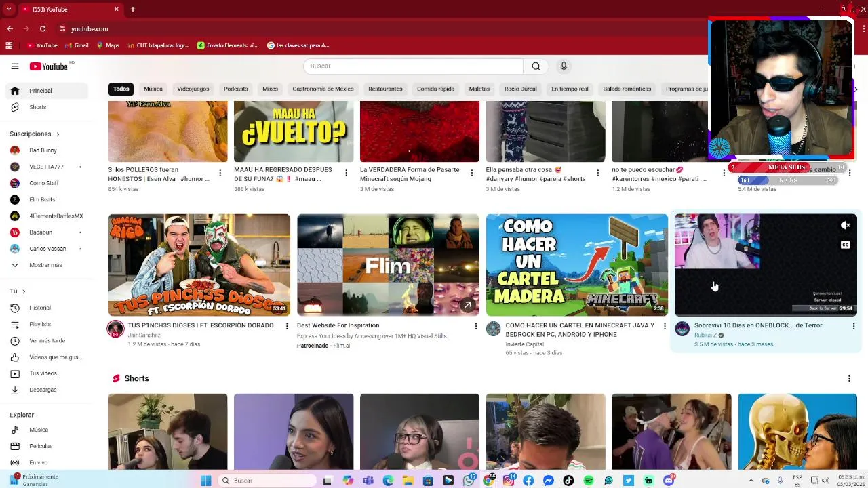Select the Balada románticas chip
The width and height of the screenshot is (868, 488).
coord(627,89)
